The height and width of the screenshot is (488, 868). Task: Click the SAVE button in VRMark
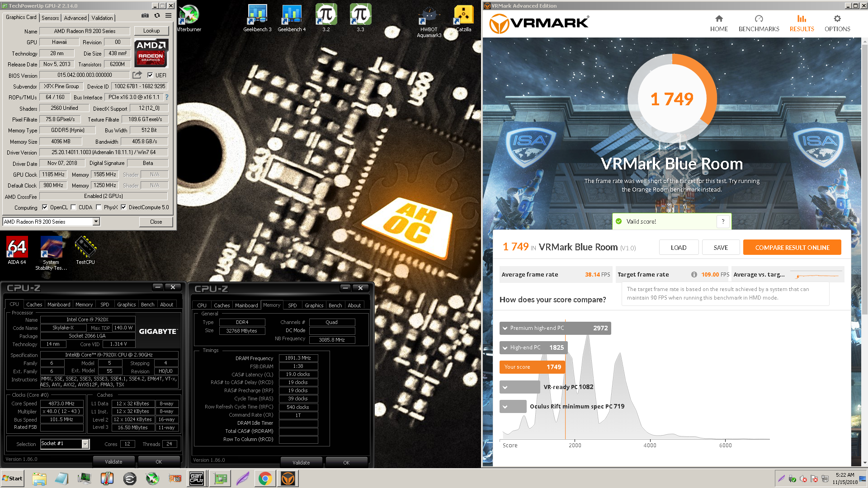pyautogui.click(x=721, y=248)
